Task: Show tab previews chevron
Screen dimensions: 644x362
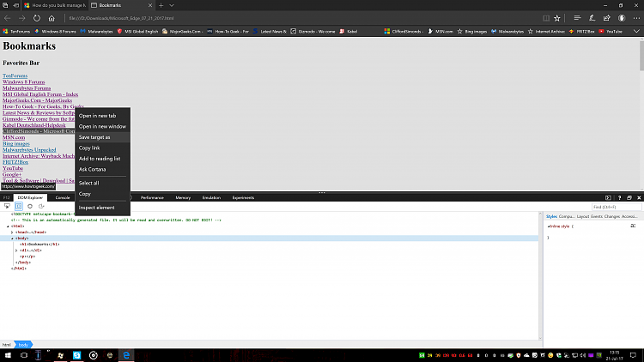Action: [172, 5]
